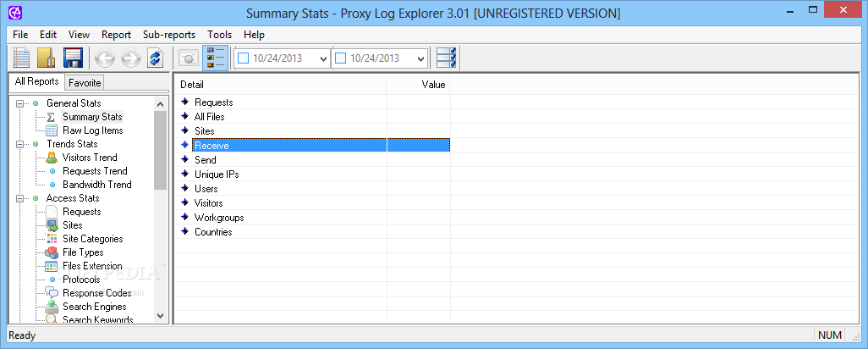Select Raw Log Items report
The image size is (868, 349).
click(x=92, y=130)
